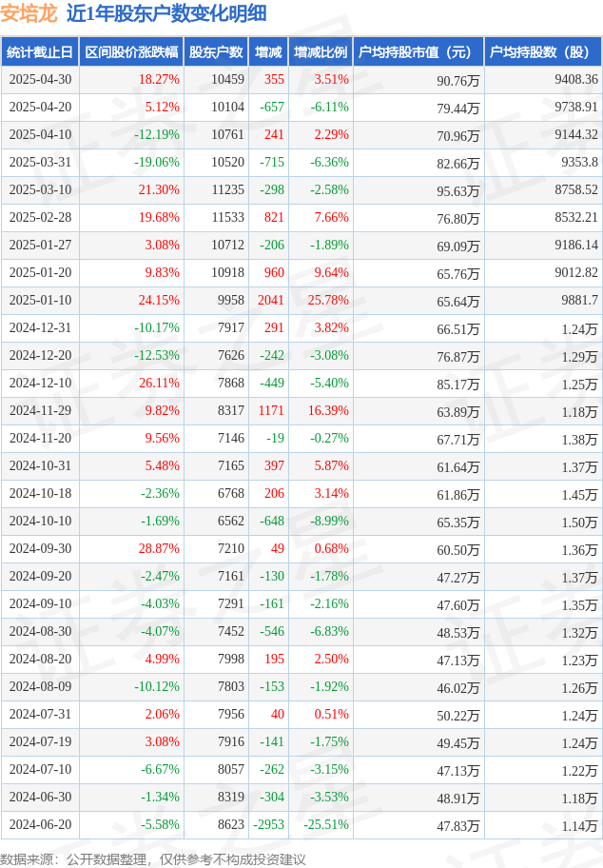
Task: Select the 2024-09-30 date cell
Action: pyautogui.click(x=40, y=548)
